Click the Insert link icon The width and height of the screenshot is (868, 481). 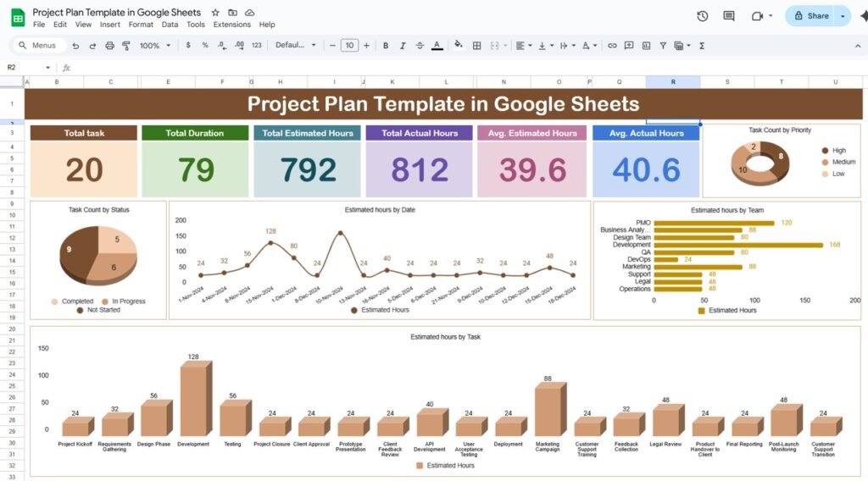[x=610, y=46]
